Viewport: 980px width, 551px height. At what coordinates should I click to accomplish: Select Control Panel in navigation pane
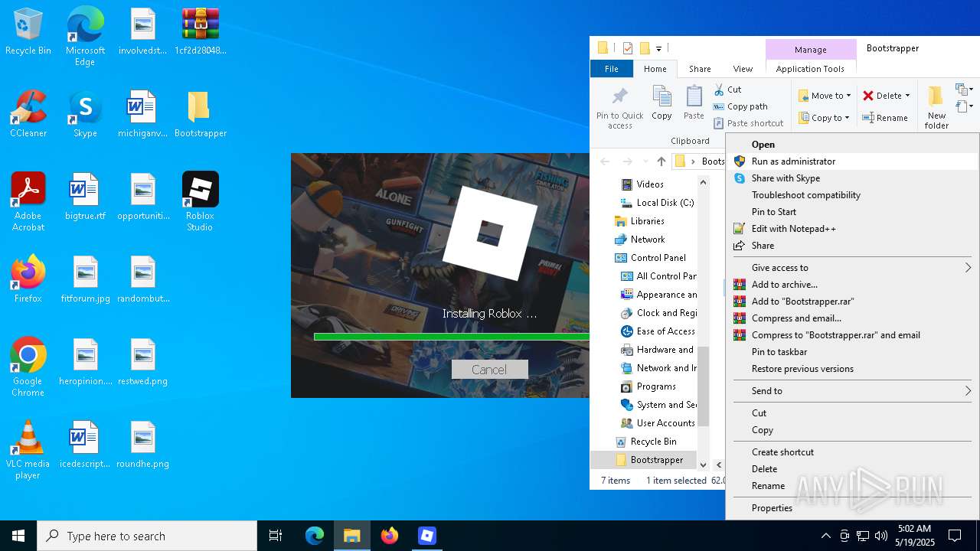[651, 258]
